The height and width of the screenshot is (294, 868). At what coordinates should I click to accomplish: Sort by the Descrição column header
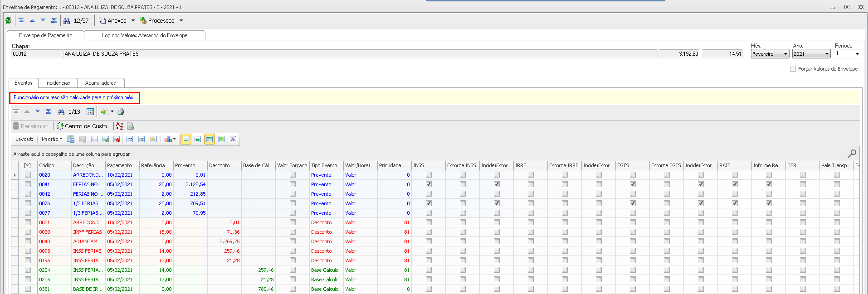point(88,165)
